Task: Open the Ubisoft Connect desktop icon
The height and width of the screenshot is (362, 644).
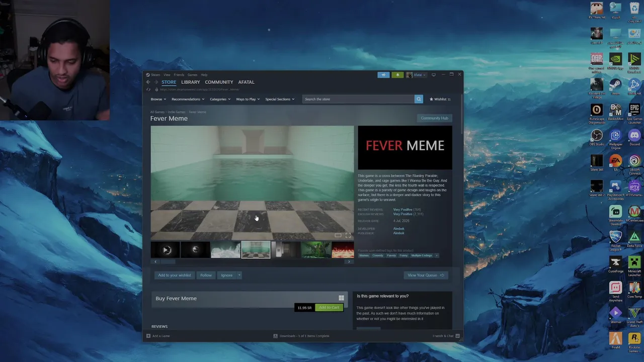Action: (634, 165)
